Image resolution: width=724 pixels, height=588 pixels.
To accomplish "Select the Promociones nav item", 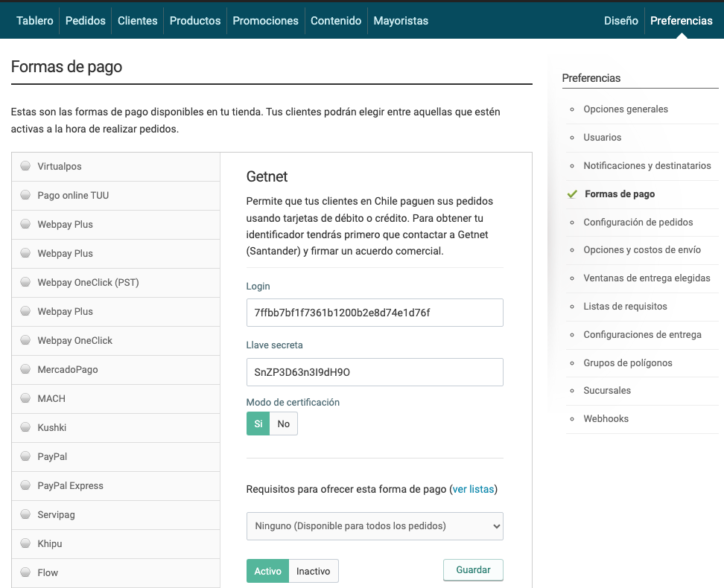I will coord(265,21).
